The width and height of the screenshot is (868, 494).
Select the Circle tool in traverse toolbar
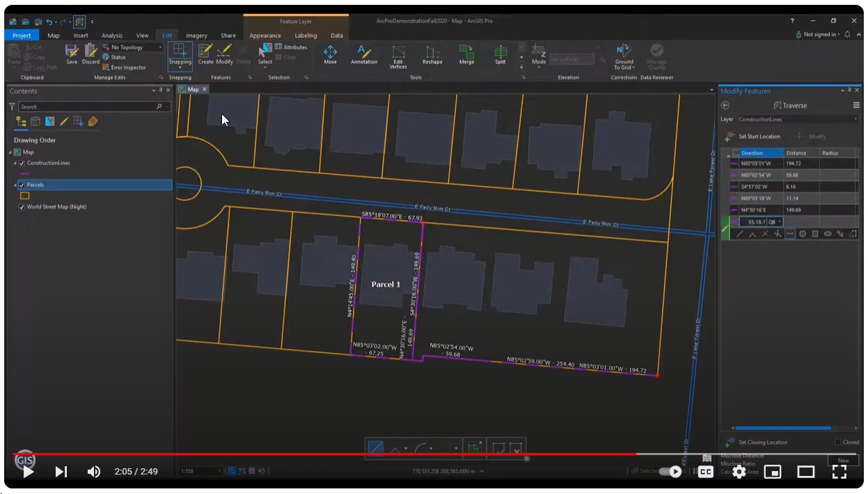coord(803,234)
